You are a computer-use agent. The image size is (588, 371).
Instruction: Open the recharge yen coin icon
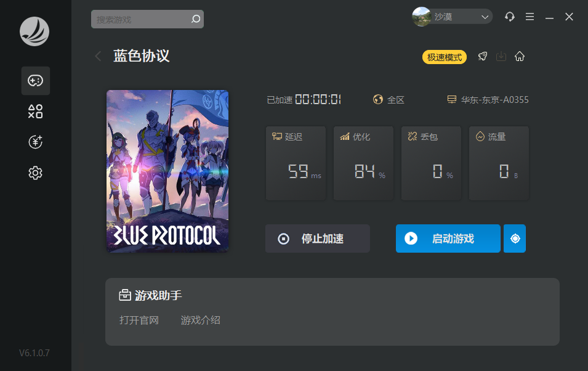(x=36, y=142)
